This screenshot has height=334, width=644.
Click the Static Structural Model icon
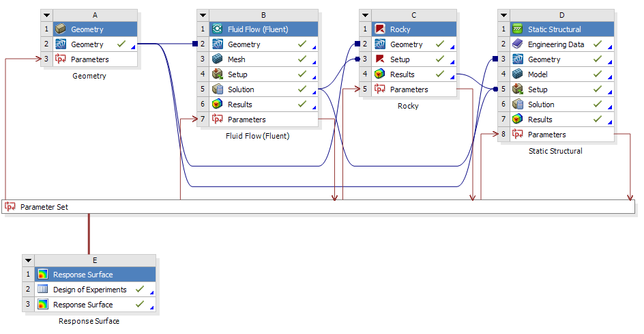pyautogui.click(x=518, y=74)
